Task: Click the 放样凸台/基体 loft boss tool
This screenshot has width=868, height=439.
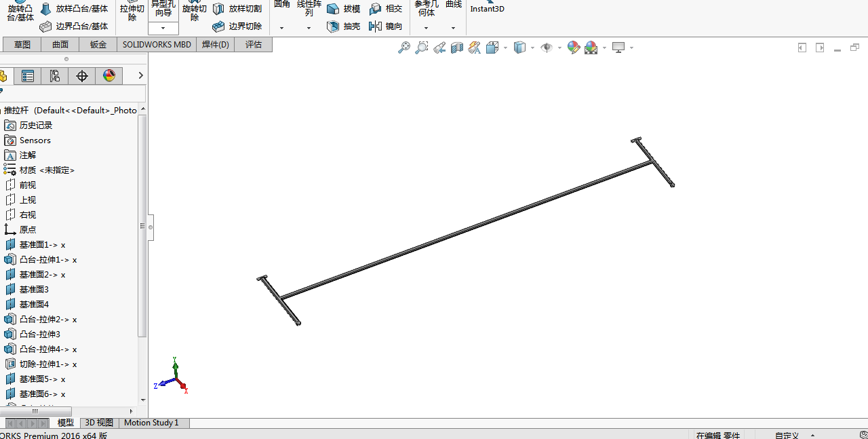Action: click(74, 9)
